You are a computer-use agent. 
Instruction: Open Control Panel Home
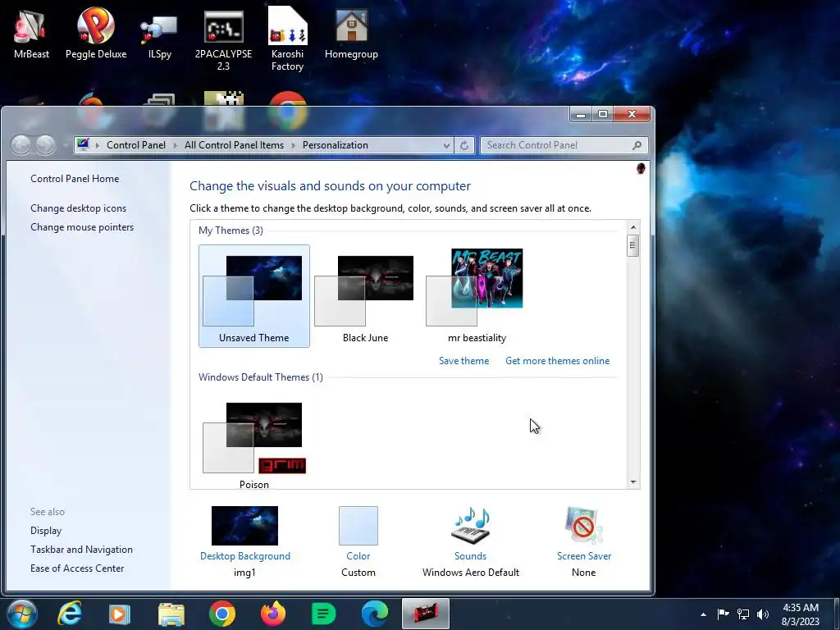[75, 179]
